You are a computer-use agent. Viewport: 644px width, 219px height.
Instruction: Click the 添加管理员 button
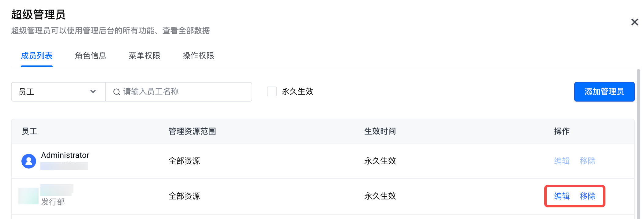604,92
